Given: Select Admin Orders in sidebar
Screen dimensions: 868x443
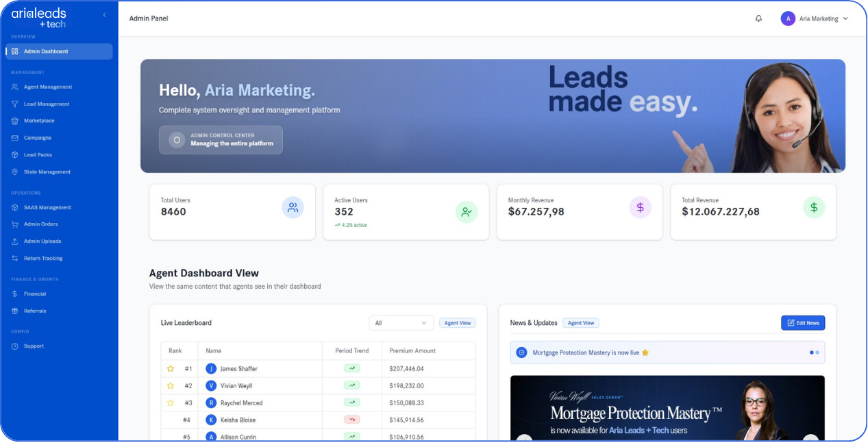Looking at the screenshot, I should click(59, 224).
